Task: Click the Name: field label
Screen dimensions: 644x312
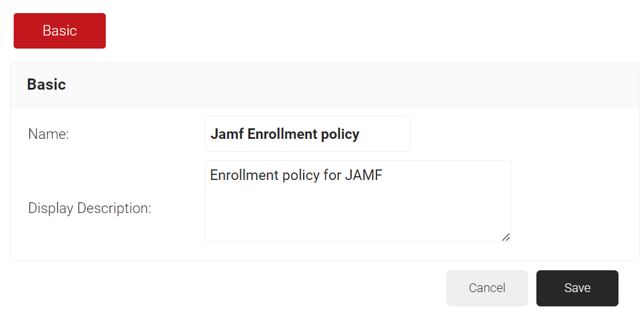Action: click(x=49, y=134)
